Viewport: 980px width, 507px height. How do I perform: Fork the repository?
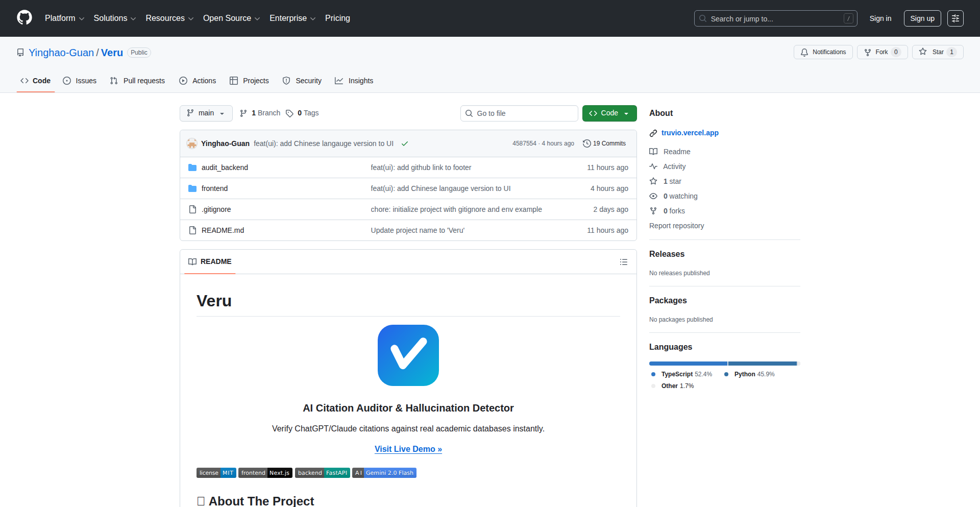[x=882, y=52]
